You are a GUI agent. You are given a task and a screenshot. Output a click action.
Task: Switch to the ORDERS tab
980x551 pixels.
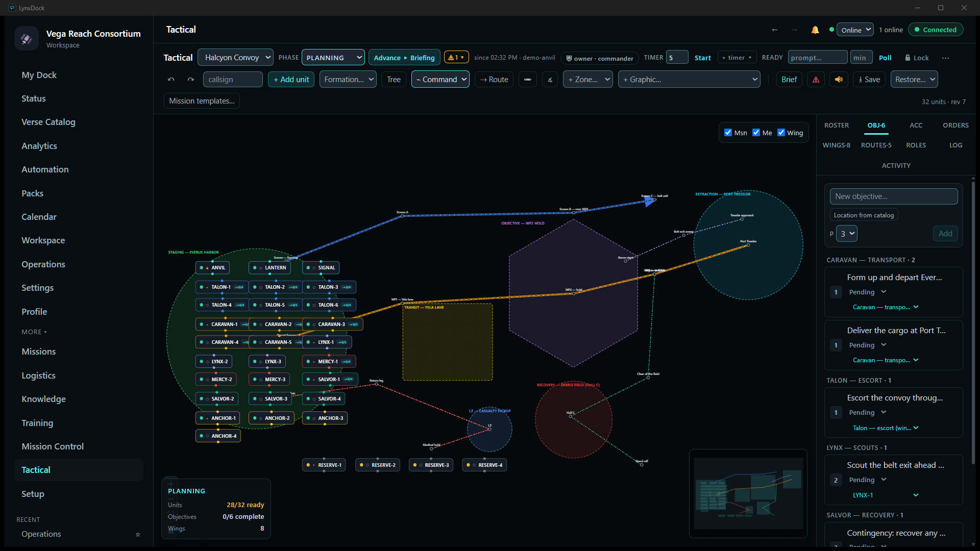[955, 126]
